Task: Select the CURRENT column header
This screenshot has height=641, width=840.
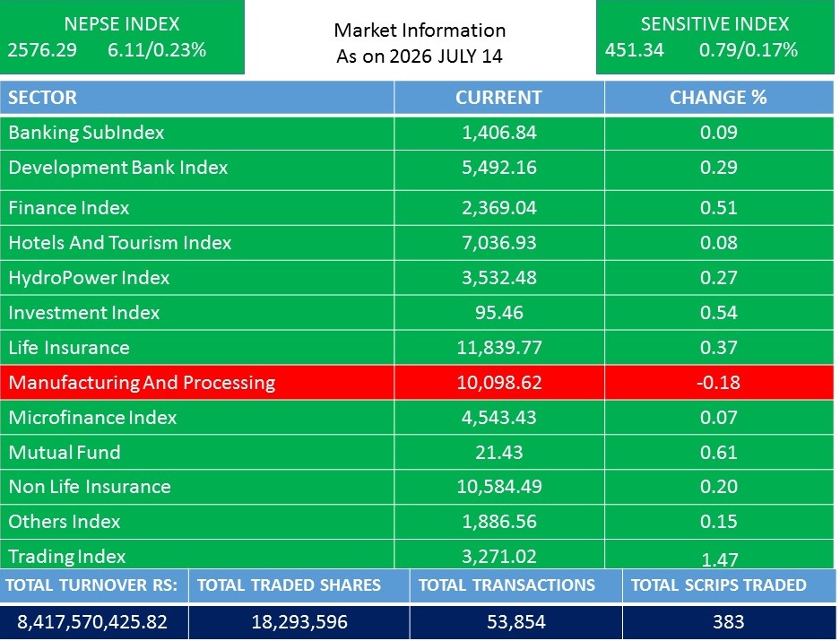Action: 498,98
